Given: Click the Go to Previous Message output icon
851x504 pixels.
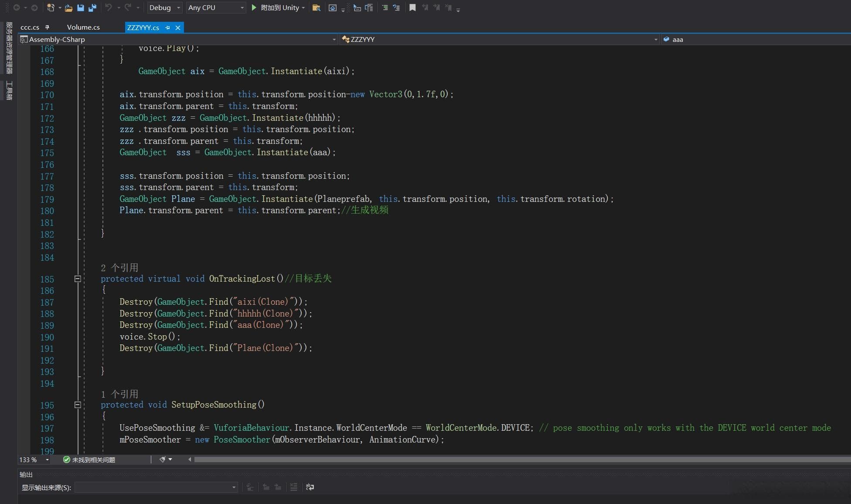Looking at the screenshot, I should pyautogui.click(x=266, y=487).
